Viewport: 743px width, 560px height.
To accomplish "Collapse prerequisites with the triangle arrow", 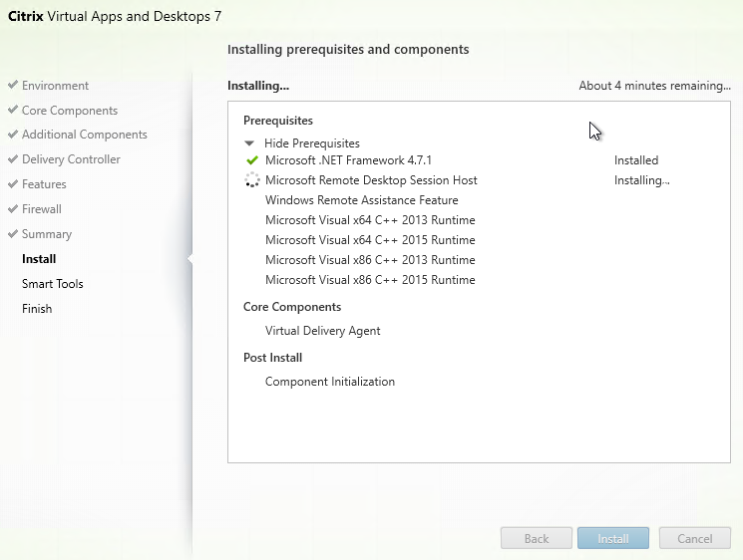I will (249, 142).
